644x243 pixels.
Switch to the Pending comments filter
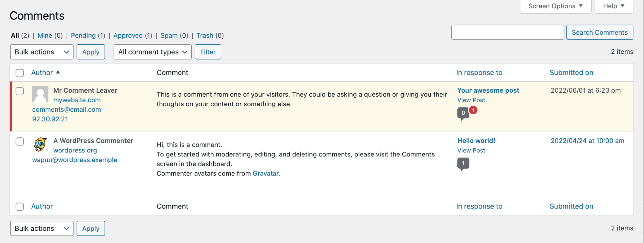[83, 35]
